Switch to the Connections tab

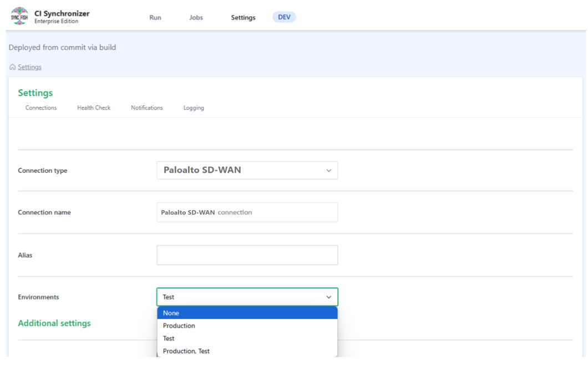pos(41,108)
